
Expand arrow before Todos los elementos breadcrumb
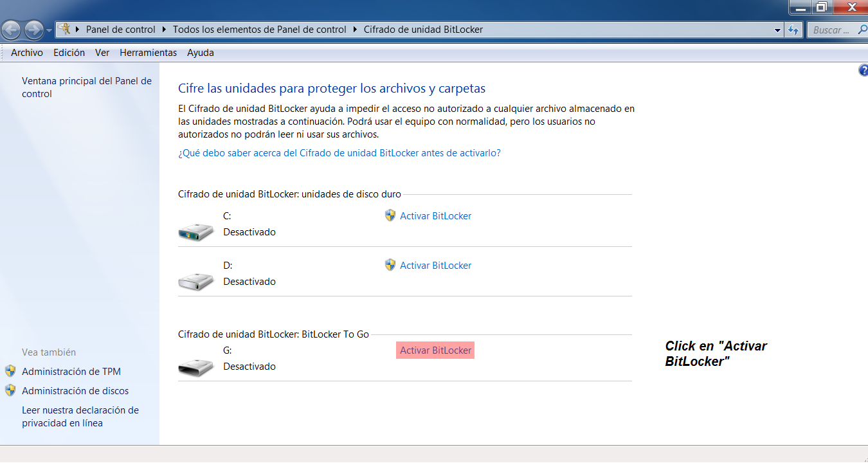point(165,30)
